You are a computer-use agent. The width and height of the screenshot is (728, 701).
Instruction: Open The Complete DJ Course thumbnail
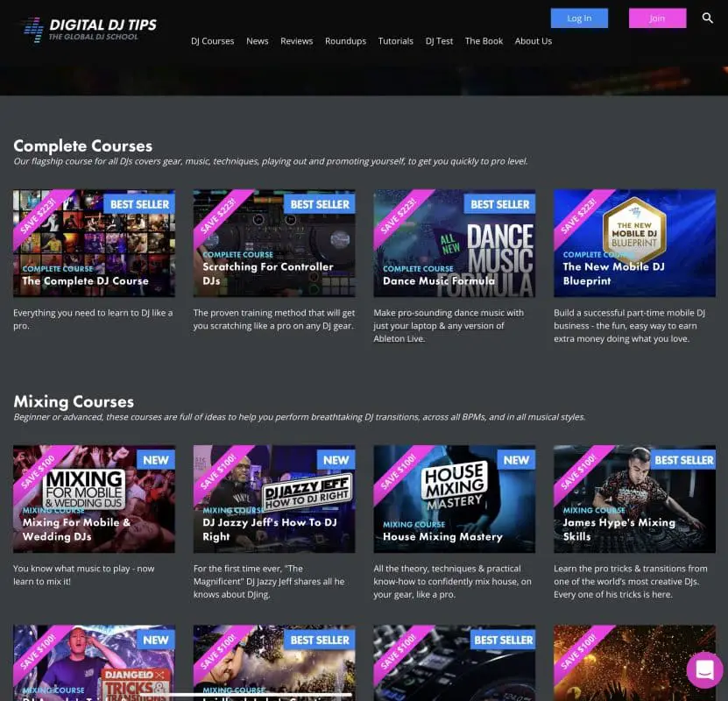pos(95,244)
